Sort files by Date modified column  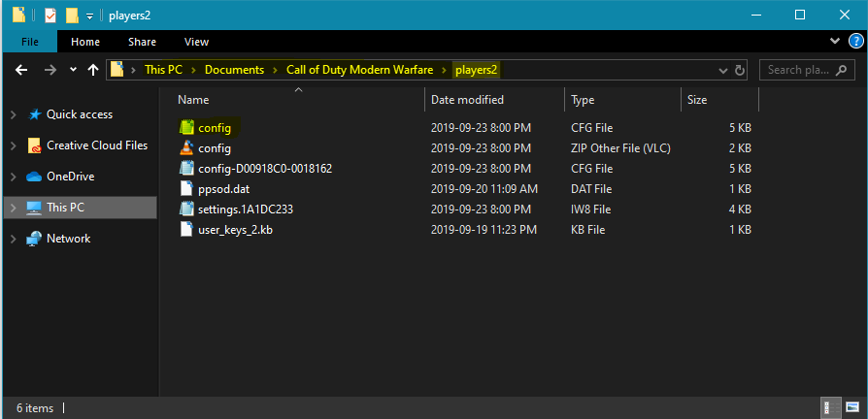[467, 100]
